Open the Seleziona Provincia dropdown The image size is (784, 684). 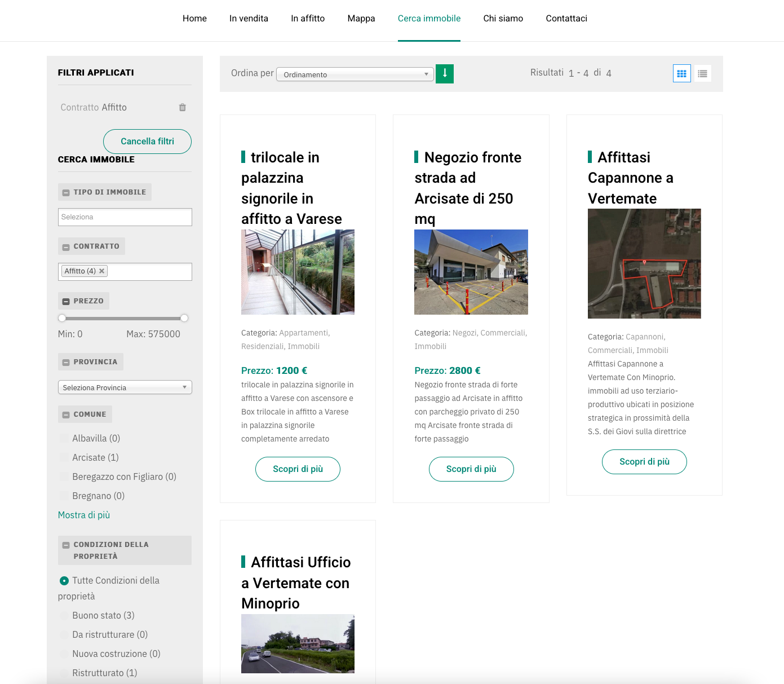[x=125, y=387]
